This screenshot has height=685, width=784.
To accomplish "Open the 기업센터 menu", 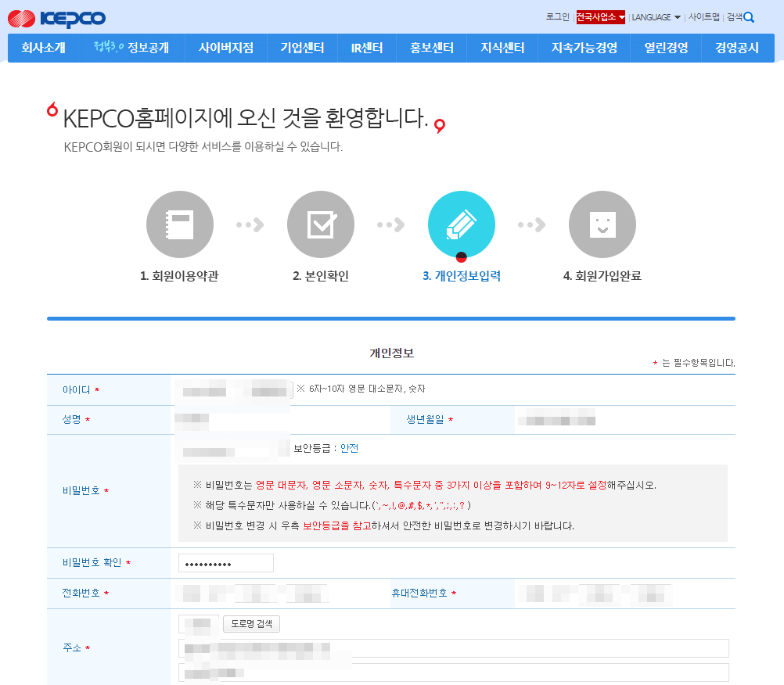I will tap(302, 48).
